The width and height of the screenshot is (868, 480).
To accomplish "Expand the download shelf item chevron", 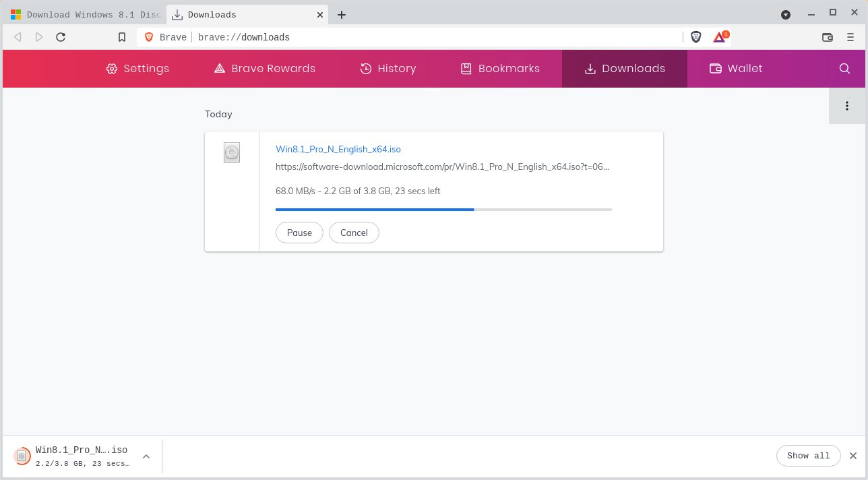I will (146, 456).
